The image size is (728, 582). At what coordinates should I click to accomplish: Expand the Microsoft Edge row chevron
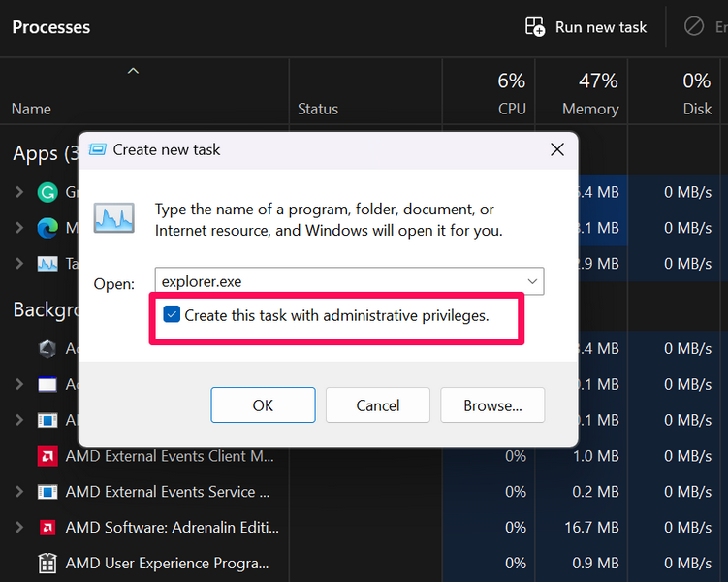(19, 228)
